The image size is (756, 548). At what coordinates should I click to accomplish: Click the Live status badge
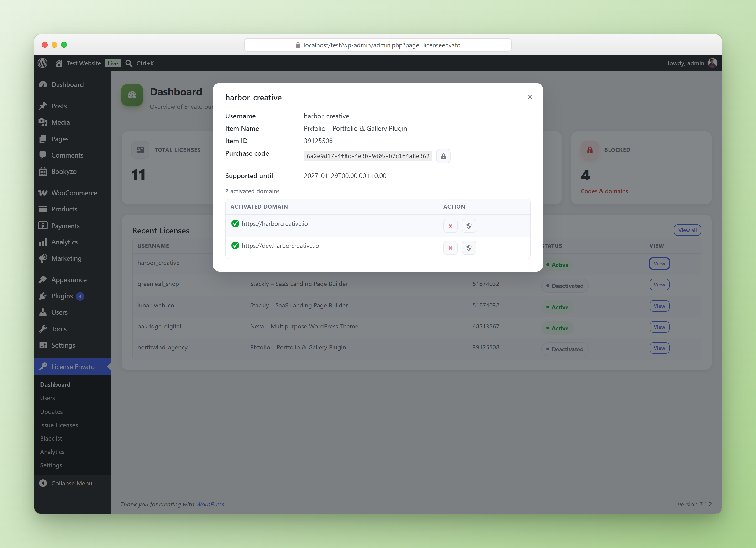pyautogui.click(x=113, y=63)
